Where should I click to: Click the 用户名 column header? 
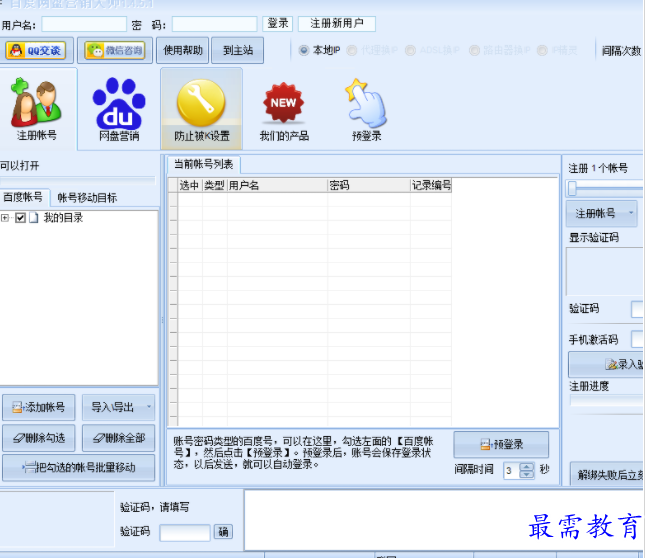(277, 185)
